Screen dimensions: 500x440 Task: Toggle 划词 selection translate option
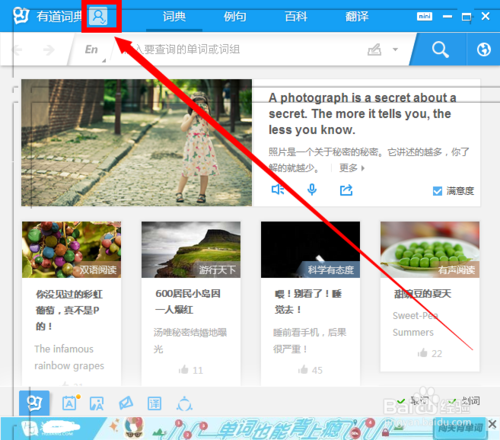464,401
